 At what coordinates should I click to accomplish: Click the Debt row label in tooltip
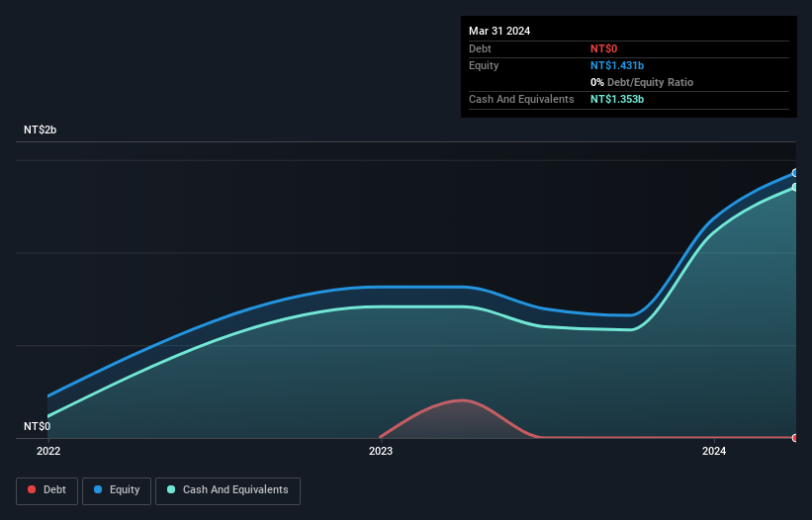click(x=480, y=48)
